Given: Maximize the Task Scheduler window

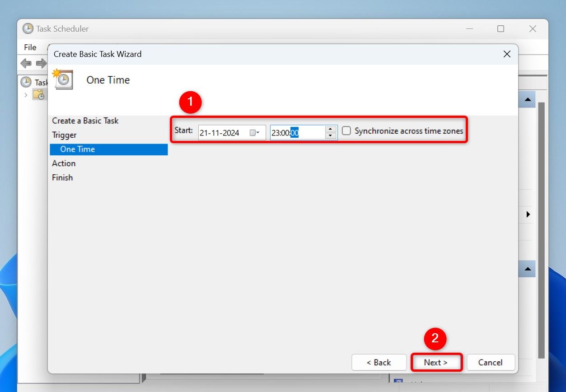Looking at the screenshot, I should 501,29.
